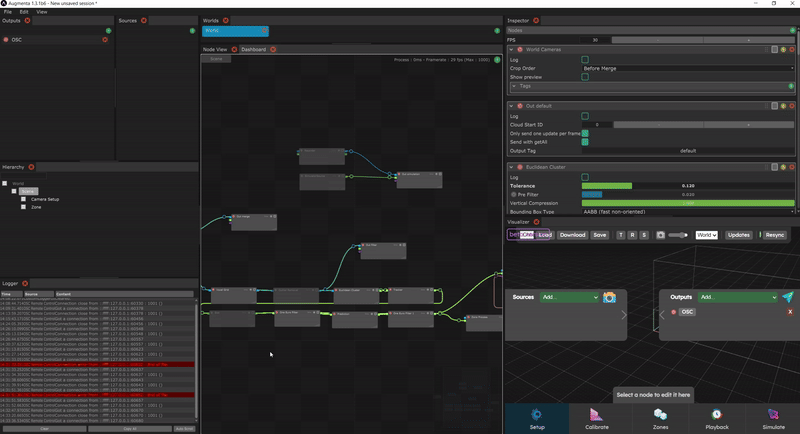Click the paper plane icon beside Outputs
The height and width of the screenshot is (434, 800).
coord(788,297)
